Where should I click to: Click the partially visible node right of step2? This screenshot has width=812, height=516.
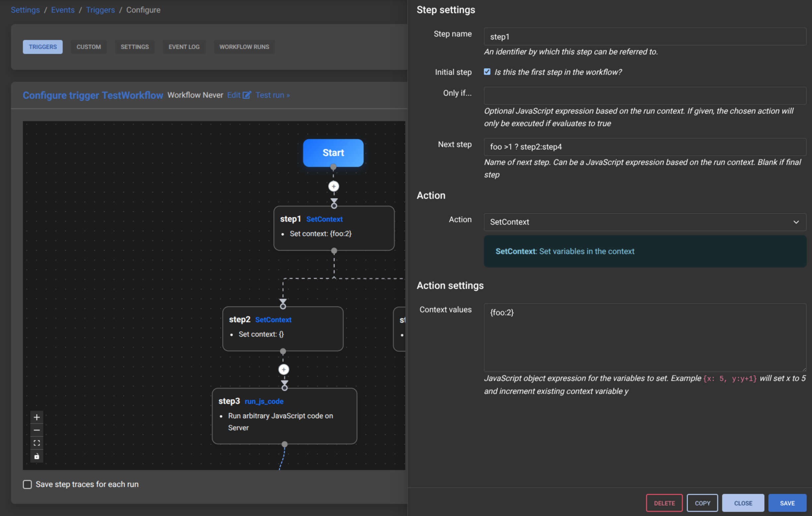tap(400, 329)
